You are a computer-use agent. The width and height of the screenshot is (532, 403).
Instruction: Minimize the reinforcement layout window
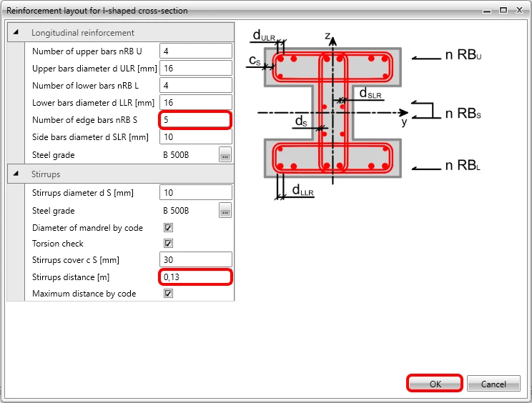[487, 11]
